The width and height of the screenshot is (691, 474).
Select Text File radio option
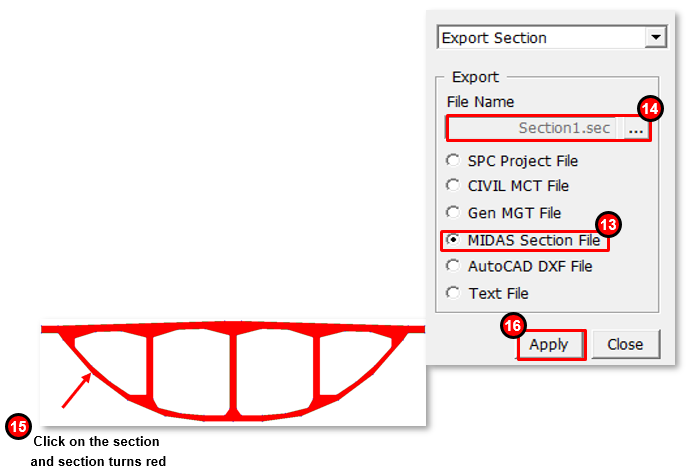454,293
